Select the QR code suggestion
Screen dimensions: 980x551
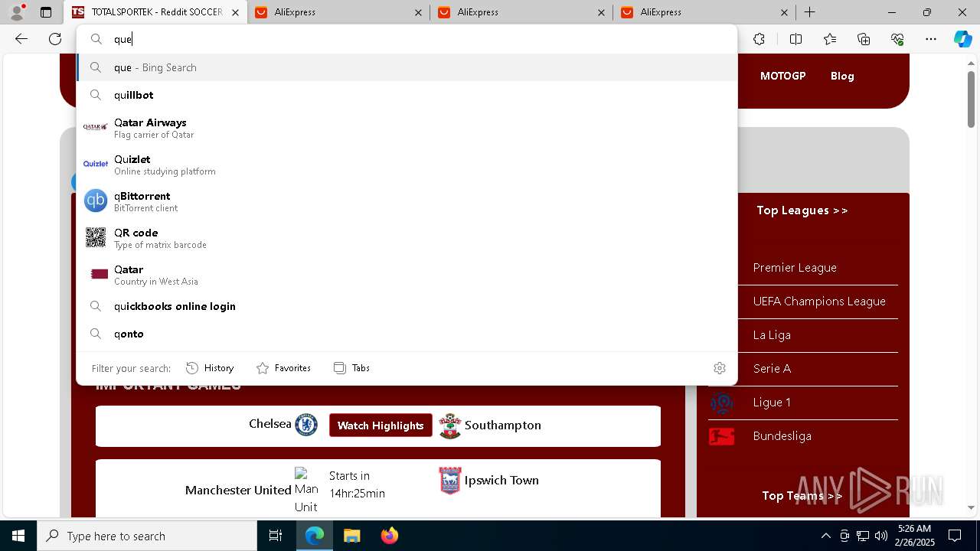[407, 238]
